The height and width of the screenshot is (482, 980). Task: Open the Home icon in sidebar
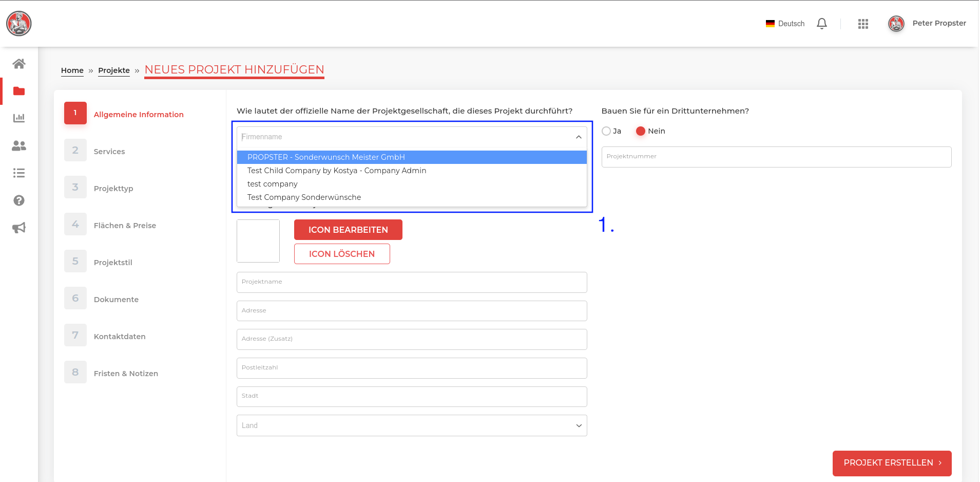pyautogui.click(x=19, y=64)
